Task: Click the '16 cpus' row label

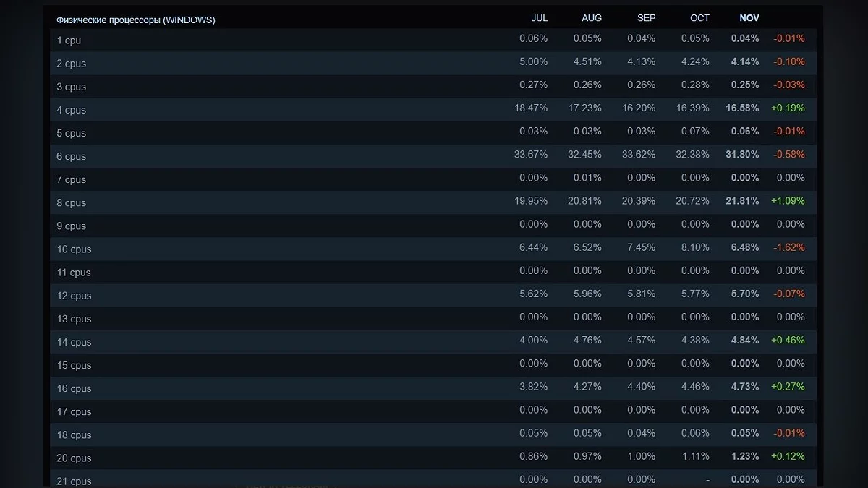Action: point(74,388)
